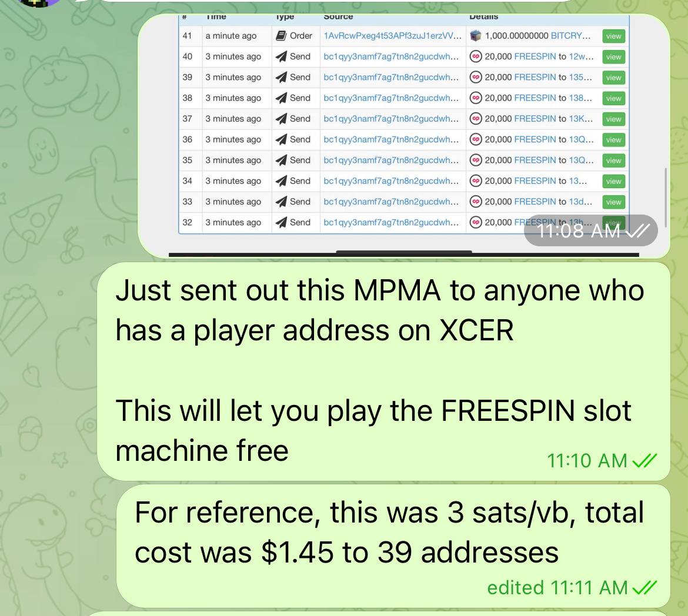Click the read checkmarks on the 11:10 AM message

644,461
